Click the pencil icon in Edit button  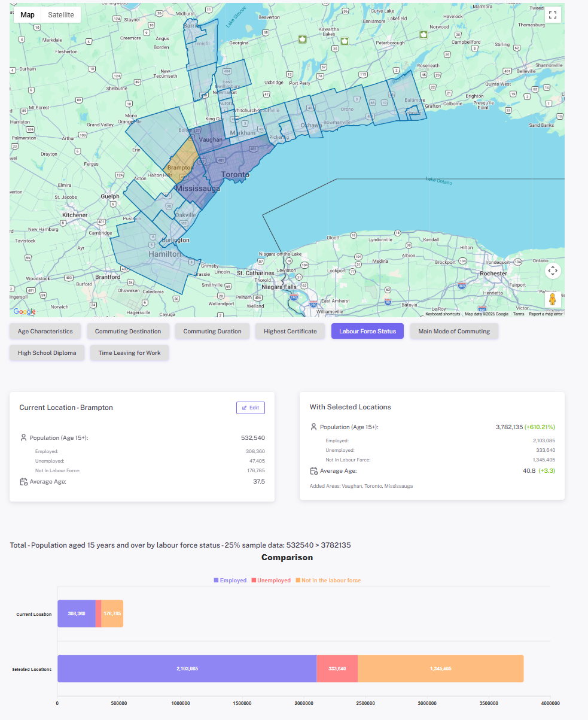pyautogui.click(x=245, y=408)
